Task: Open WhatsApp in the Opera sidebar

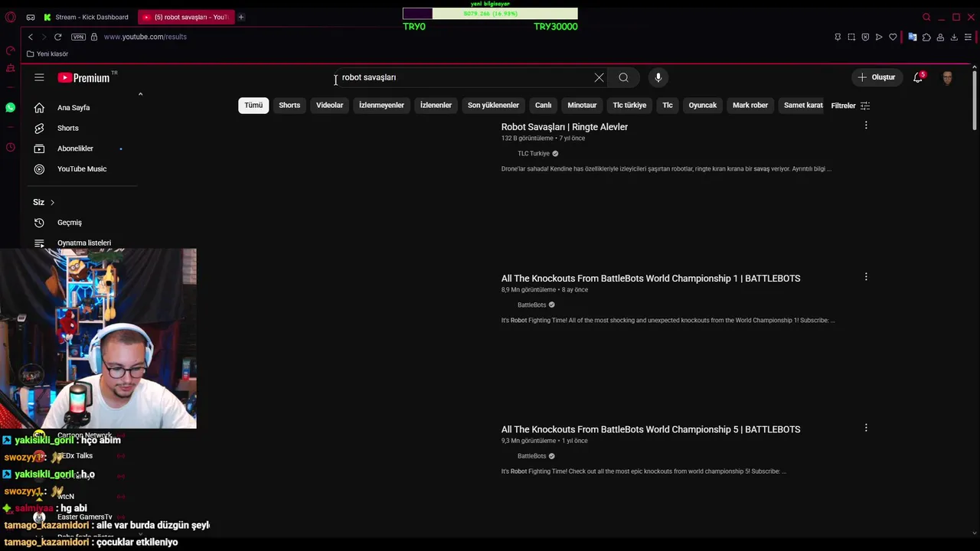Action: coord(10,108)
